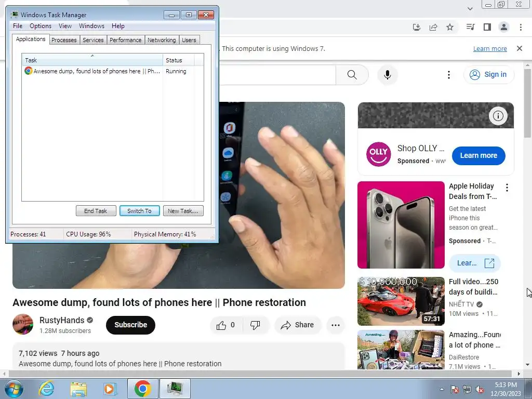Open Windows Media Player from the taskbar

click(x=110, y=389)
